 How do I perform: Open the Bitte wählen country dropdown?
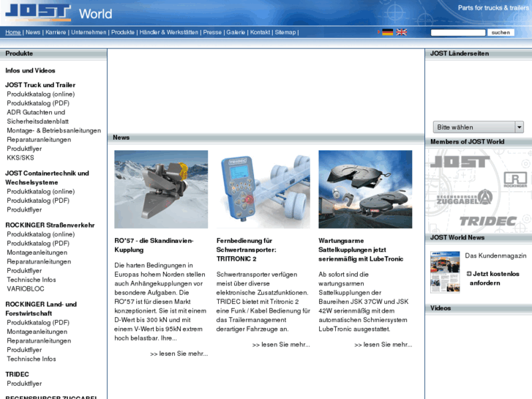(479, 127)
